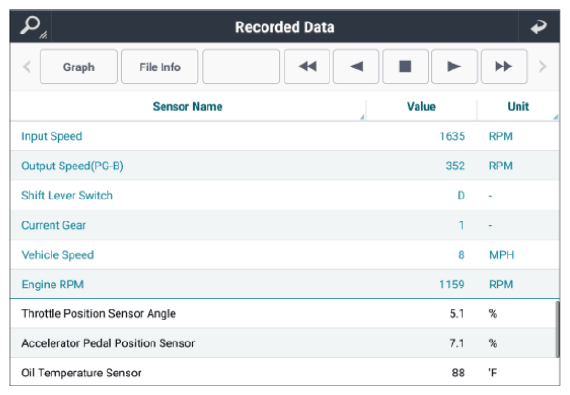Stop playback with the square button
This screenshot has height=395, width=570.
pyautogui.click(x=405, y=66)
